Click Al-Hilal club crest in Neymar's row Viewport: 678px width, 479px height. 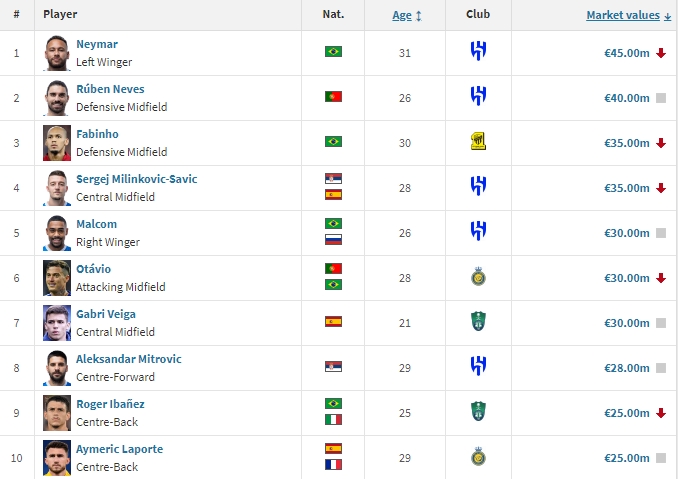(478, 51)
